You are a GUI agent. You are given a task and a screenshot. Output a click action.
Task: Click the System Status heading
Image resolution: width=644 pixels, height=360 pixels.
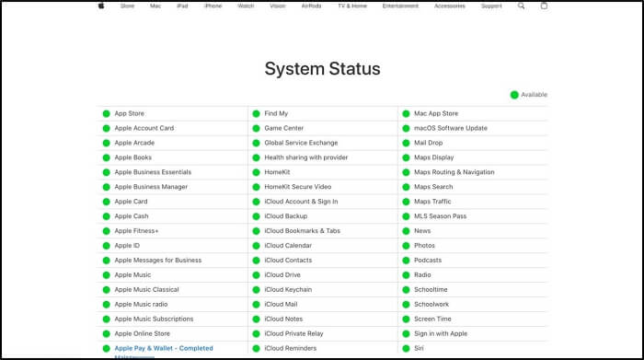[322, 69]
